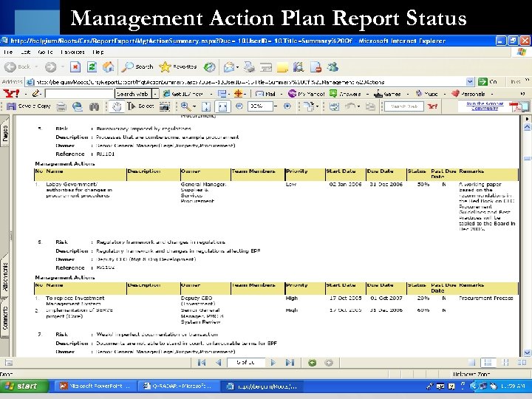Click the Messenger people icon

[x=332, y=67]
